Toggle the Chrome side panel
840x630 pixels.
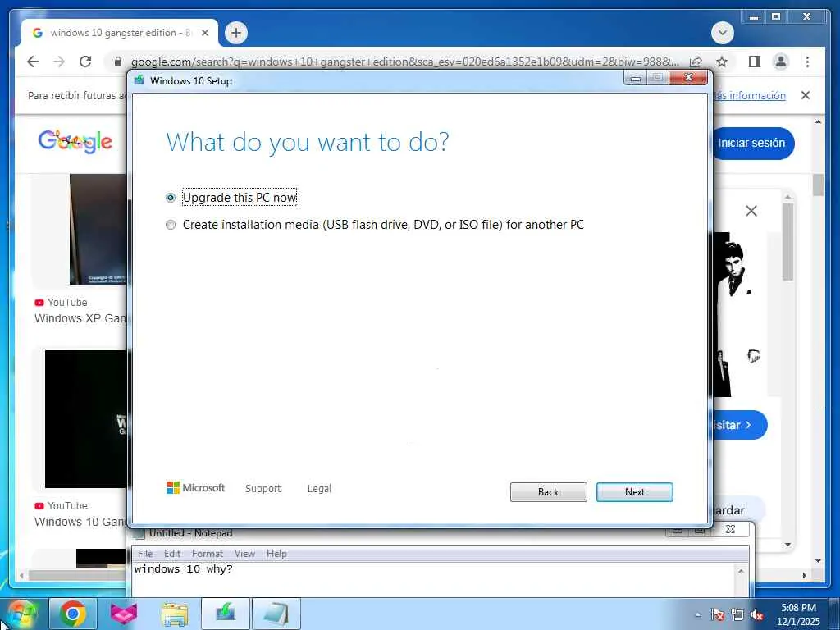point(755,62)
